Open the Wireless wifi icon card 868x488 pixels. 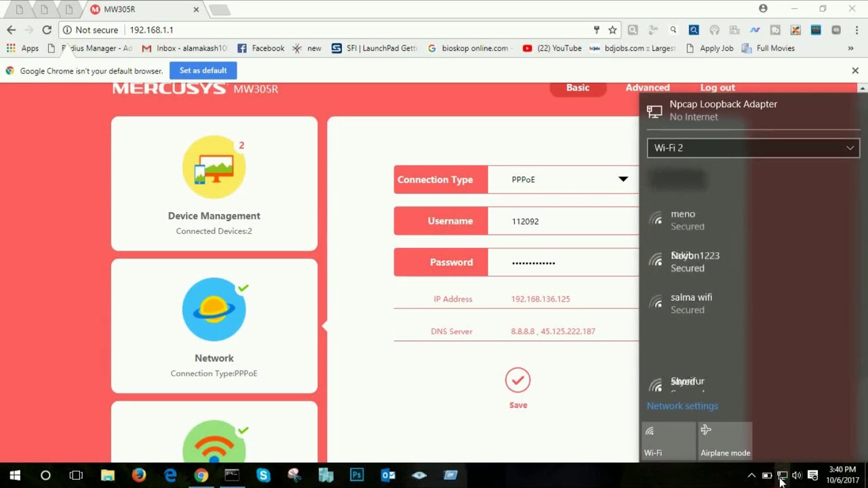(x=214, y=431)
